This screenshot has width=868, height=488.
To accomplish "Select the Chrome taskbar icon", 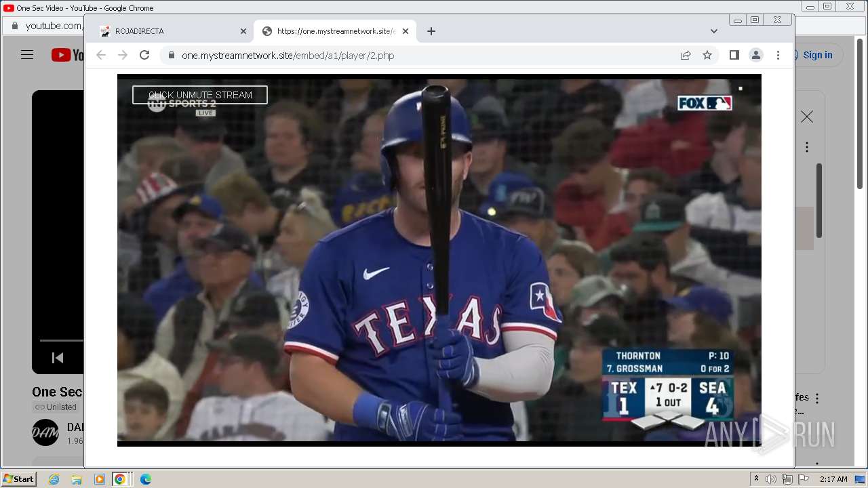I will (x=120, y=479).
